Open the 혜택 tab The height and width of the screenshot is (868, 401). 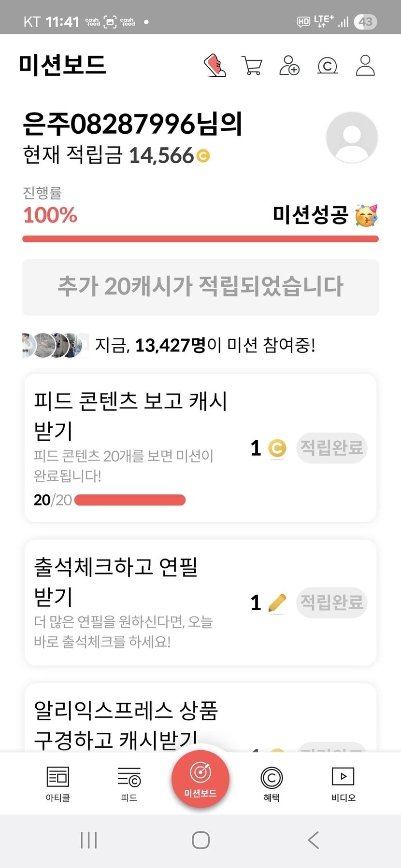[x=272, y=783]
